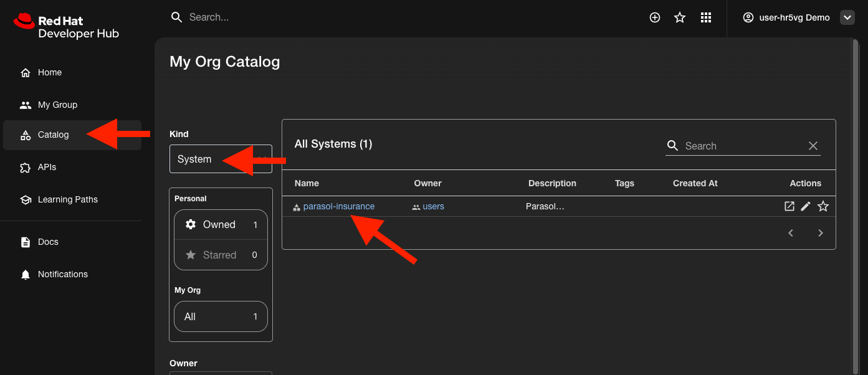Go to Home in the sidebar
This screenshot has width=868, height=375.
pos(72,72)
